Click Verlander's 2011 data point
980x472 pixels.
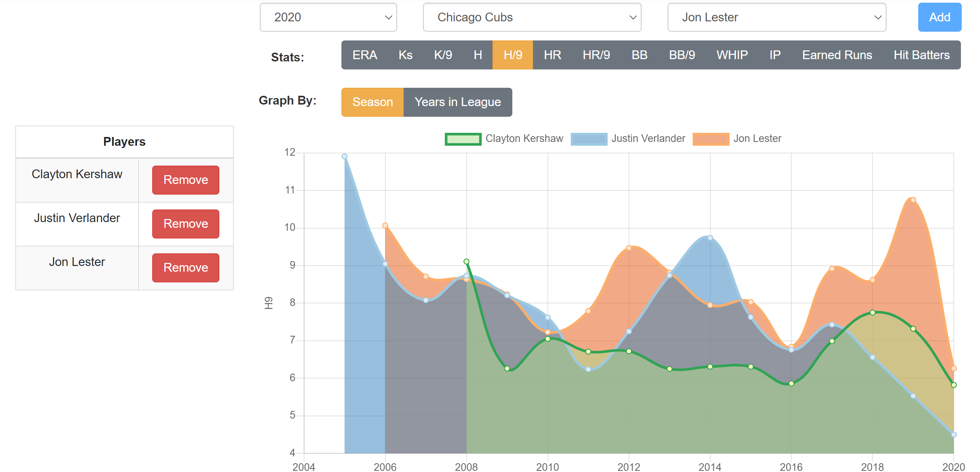pos(588,369)
